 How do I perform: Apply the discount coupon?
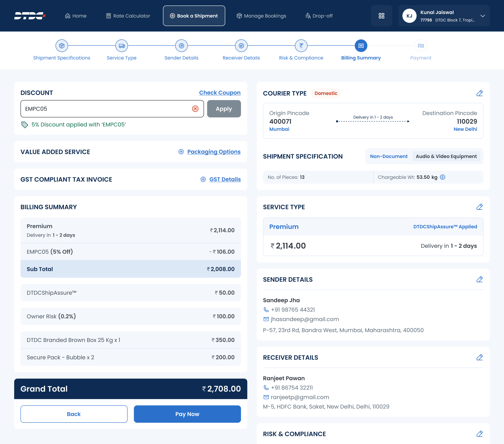tap(224, 109)
